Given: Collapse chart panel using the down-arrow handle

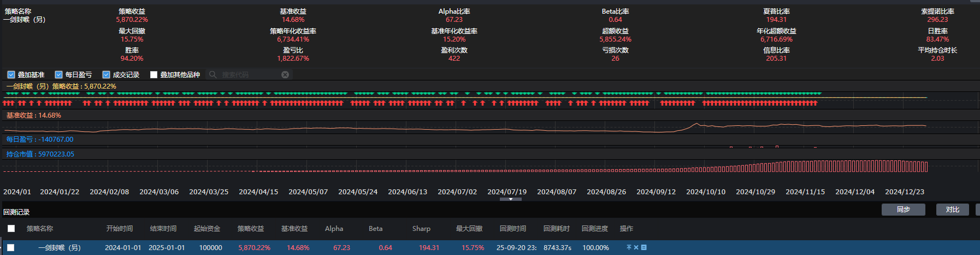Looking at the screenshot, I should pos(510,199).
